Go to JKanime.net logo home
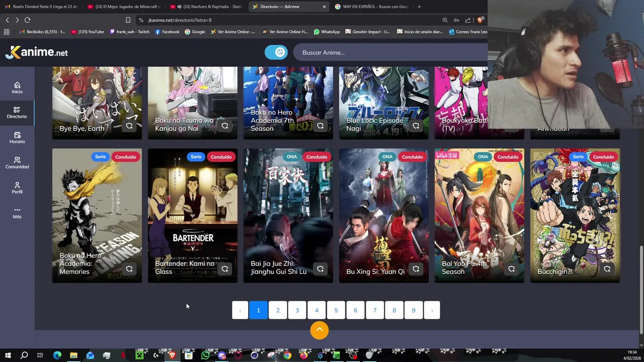Viewport: 644px width, 362px height. coord(36,52)
